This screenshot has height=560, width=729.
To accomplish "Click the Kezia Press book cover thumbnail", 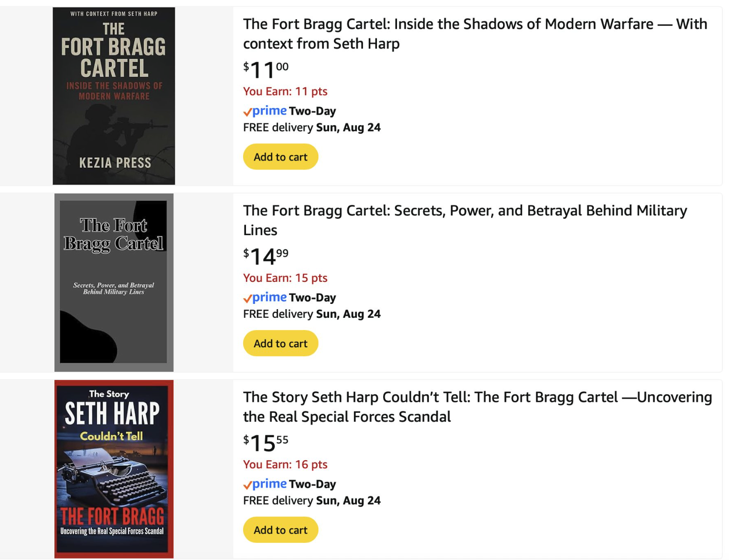I will coord(114,96).
